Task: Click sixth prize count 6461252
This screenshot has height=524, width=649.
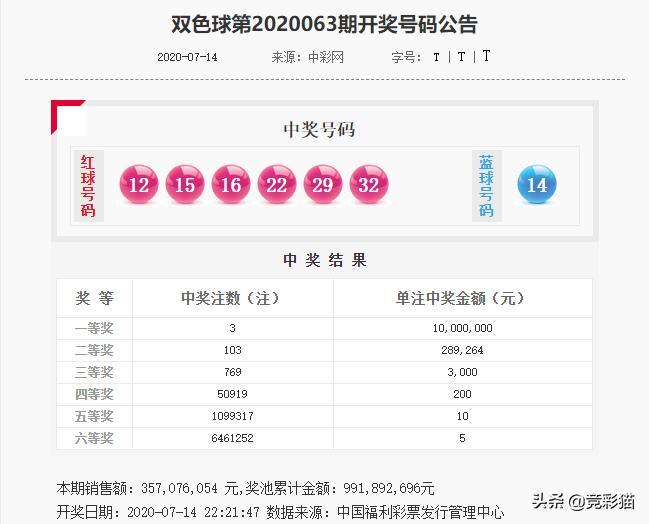Action: pyautogui.click(x=232, y=438)
